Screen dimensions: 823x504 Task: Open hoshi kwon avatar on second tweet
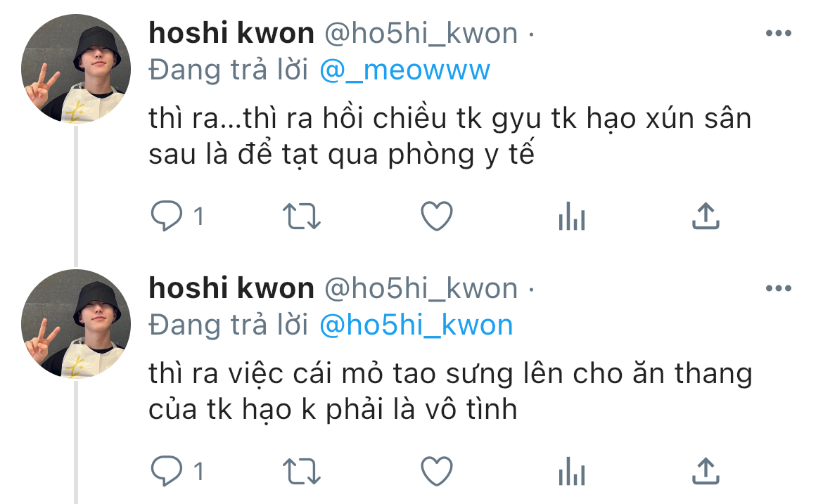coord(75,323)
